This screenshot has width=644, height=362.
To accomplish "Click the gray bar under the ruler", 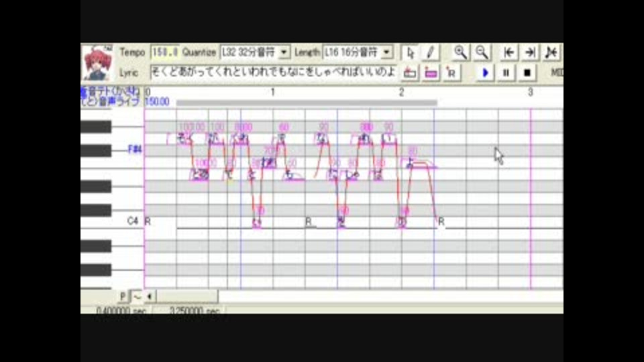I will [307, 103].
